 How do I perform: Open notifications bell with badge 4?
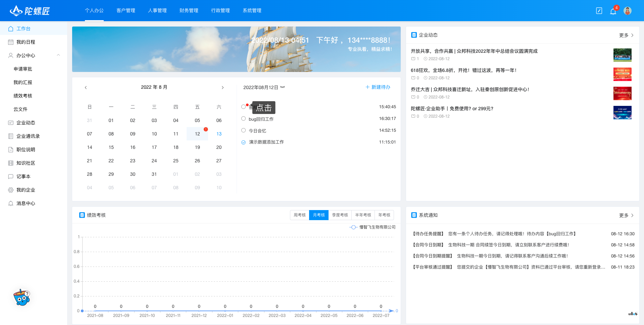[613, 11]
